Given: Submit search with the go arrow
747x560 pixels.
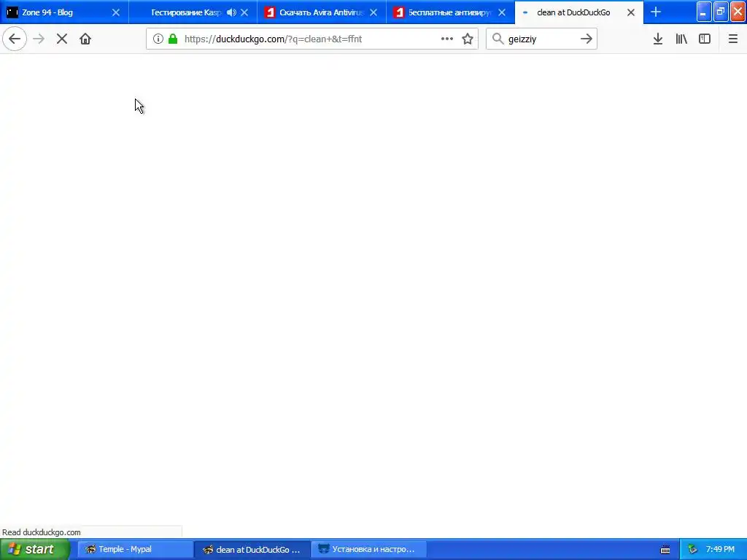Looking at the screenshot, I should pos(587,39).
